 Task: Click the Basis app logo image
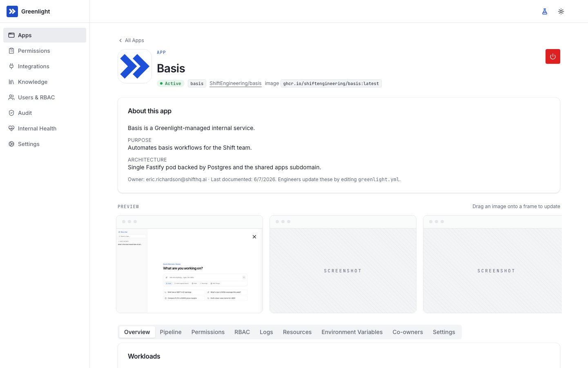135,66
